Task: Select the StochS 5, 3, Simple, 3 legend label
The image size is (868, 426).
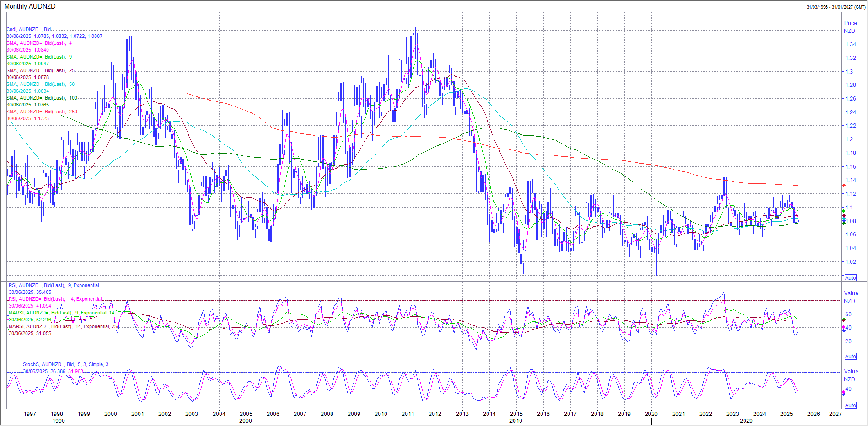Action: point(66,364)
